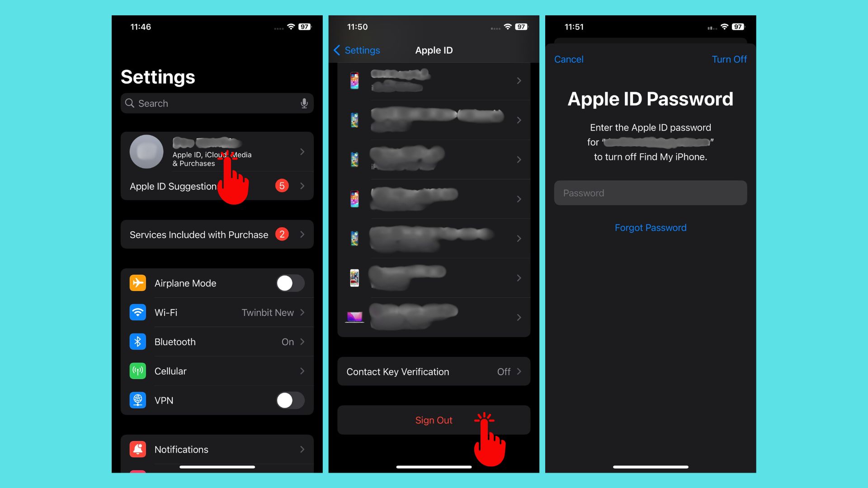Tap the microphone search icon
This screenshot has width=868, height=488.
pyautogui.click(x=304, y=103)
